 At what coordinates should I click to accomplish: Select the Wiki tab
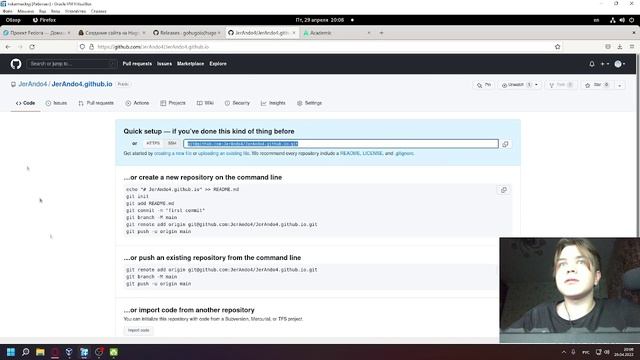[x=205, y=103]
